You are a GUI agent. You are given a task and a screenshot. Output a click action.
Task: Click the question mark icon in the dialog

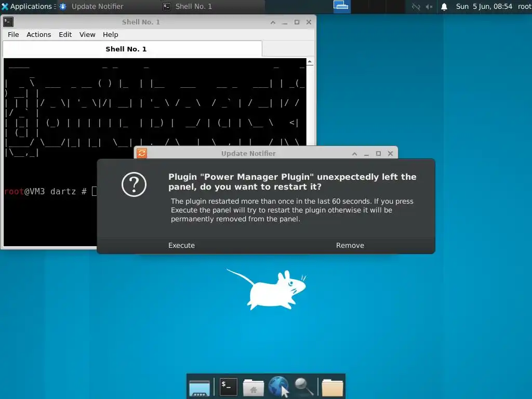click(x=134, y=184)
